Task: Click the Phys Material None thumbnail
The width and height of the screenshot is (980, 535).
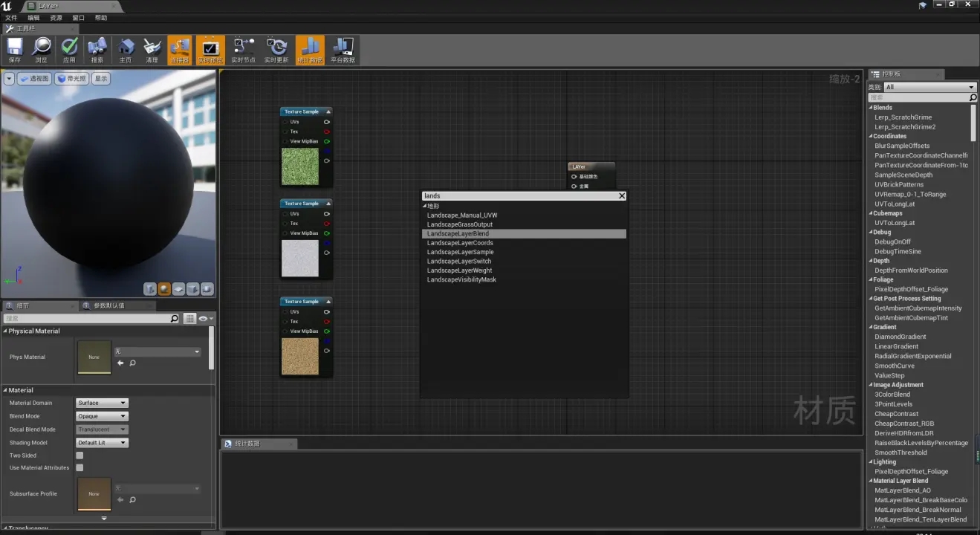Action: point(94,357)
